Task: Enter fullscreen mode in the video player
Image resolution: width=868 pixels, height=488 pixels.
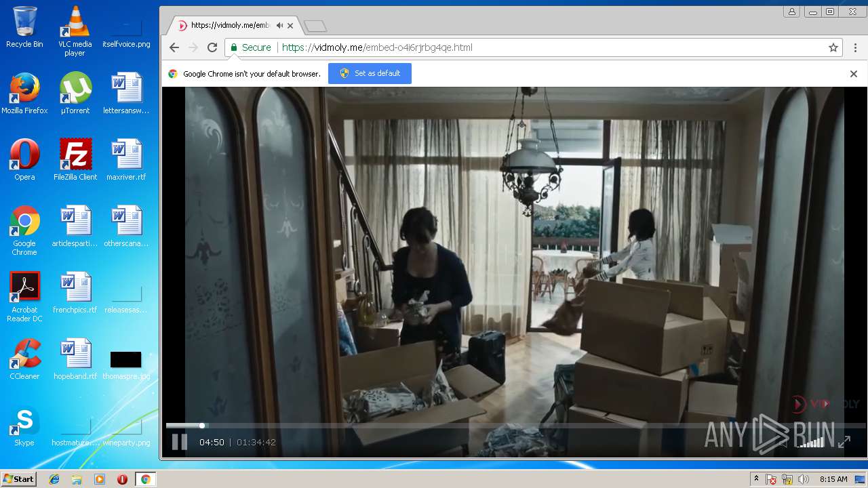Action: click(x=844, y=442)
